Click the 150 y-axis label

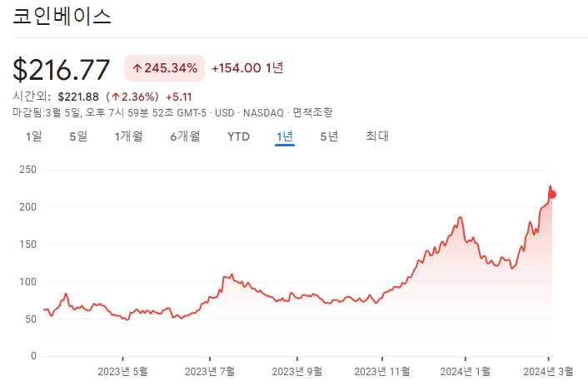(27, 245)
